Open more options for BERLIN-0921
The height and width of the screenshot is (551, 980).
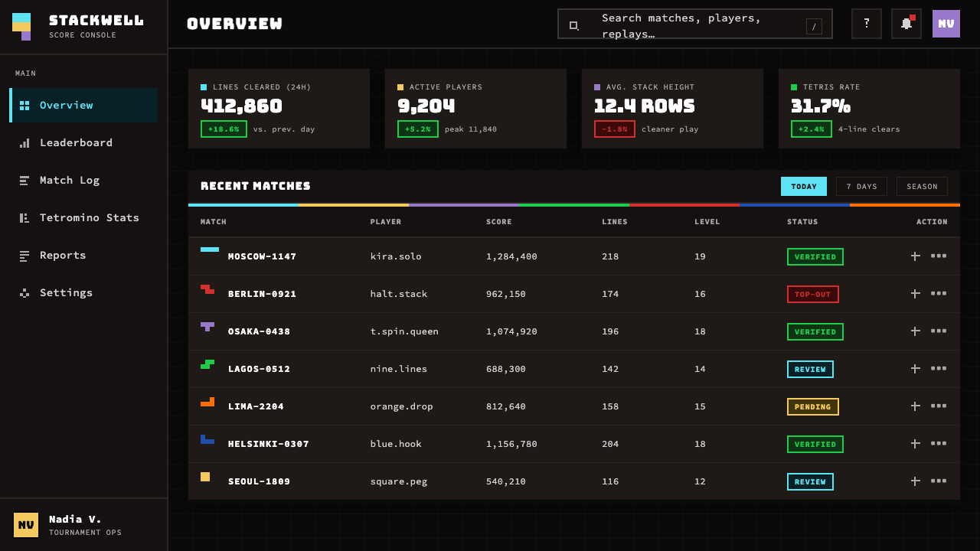coord(939,294)
